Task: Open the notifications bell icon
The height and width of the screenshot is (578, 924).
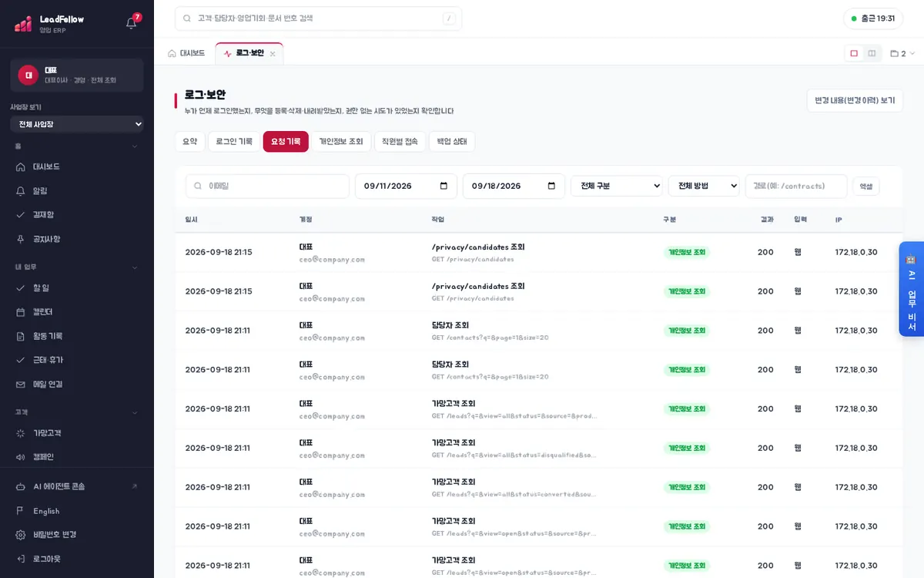Action: click(131, 23)
